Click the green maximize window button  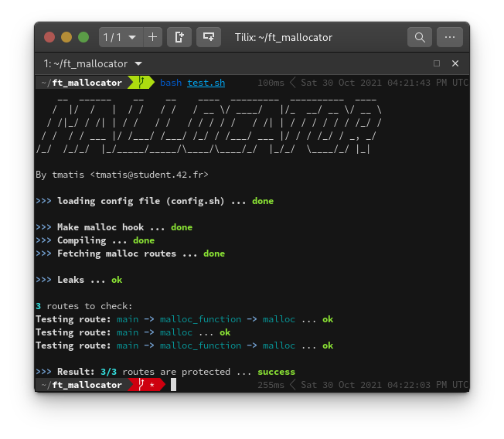(83, 37)
